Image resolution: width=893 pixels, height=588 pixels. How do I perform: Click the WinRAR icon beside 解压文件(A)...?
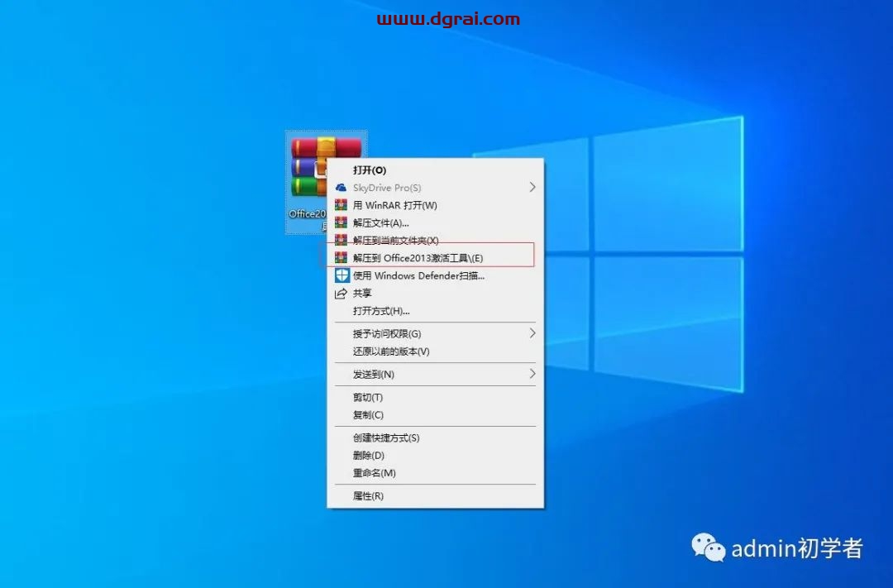[341, 222]
